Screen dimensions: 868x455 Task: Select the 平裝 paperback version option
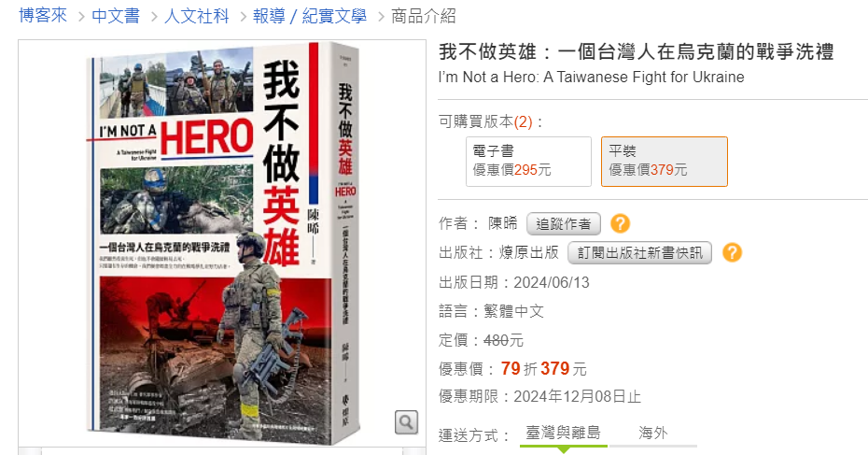point(665,162)
